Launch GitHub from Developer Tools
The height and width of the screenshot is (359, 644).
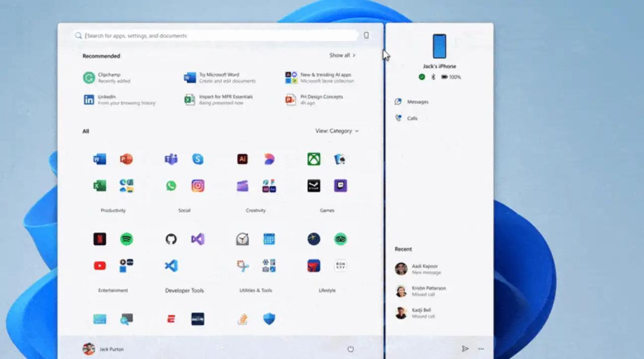click(171, 239)
